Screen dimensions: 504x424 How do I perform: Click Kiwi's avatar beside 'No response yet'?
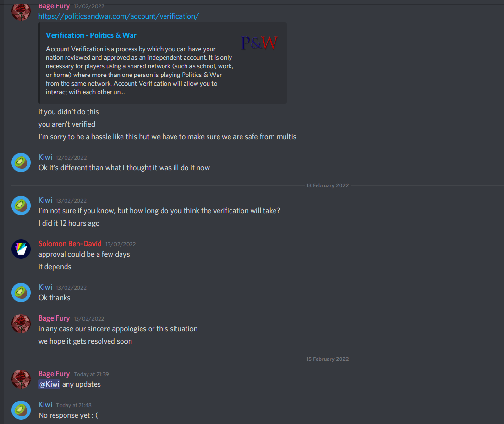coord(21,410)
